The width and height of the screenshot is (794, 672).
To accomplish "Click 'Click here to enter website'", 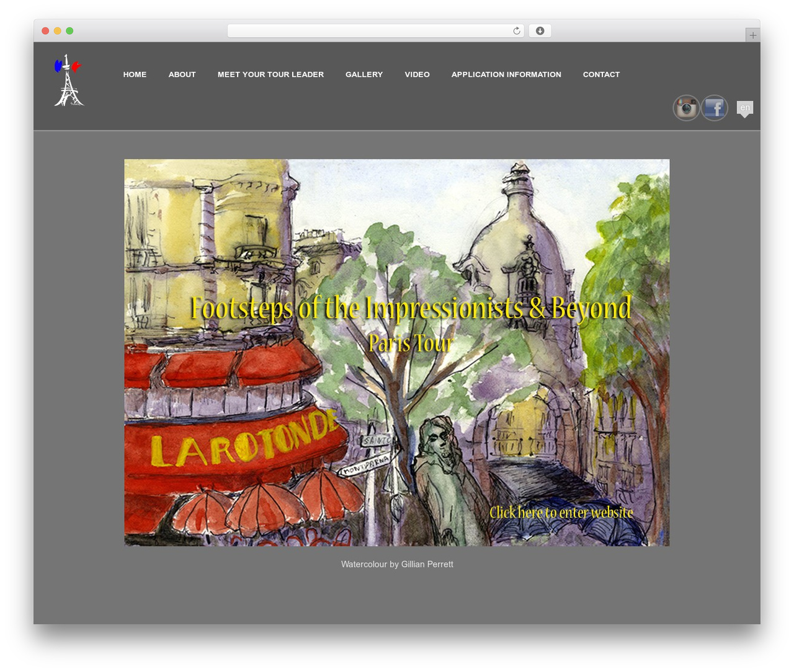I will [561, 513].
